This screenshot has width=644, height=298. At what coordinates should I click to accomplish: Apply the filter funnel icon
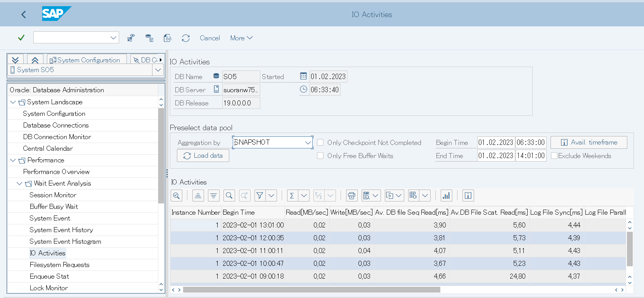click(260, 196)
